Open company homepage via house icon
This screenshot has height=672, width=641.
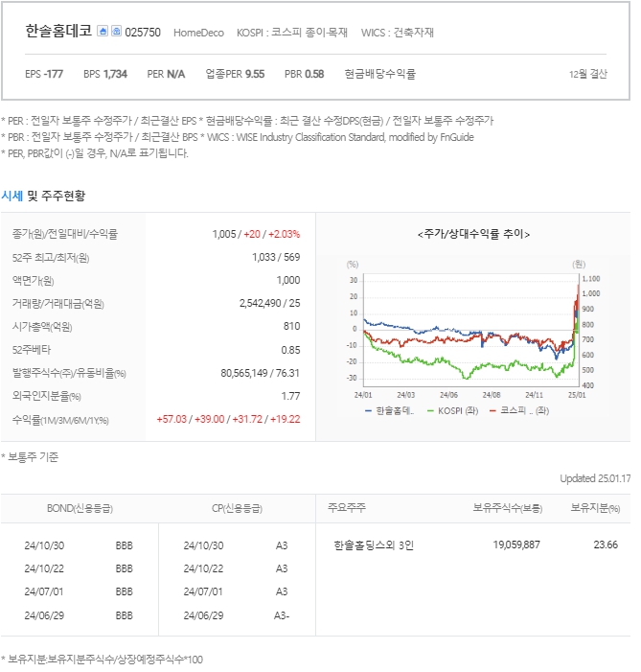103,32
